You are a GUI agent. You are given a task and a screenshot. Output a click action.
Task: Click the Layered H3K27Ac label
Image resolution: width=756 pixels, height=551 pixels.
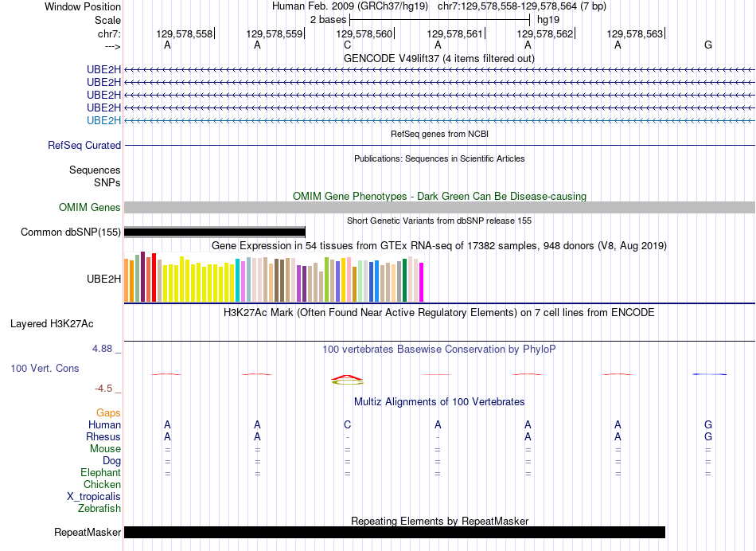click(52, 324)
